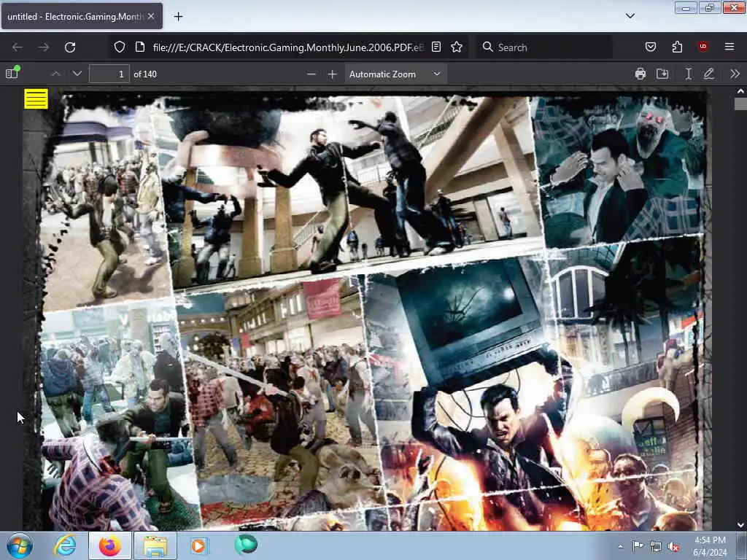Select the PDF text annotation tool
Image resolution: width=747 pixels, height=560 pixels.
coord(689,74)
